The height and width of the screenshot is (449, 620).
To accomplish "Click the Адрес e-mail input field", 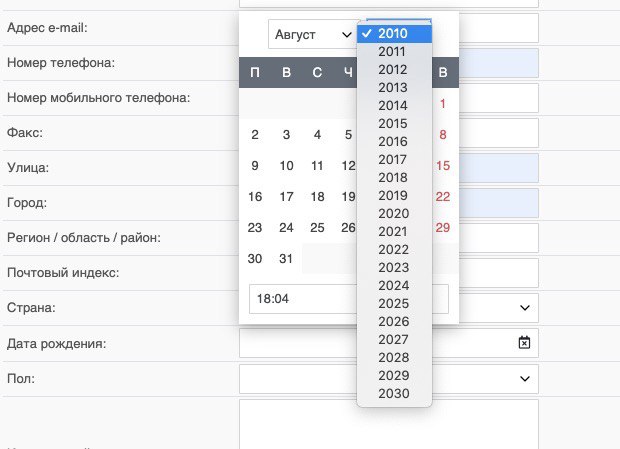I will pyautogui.click(x=499, y=28).
